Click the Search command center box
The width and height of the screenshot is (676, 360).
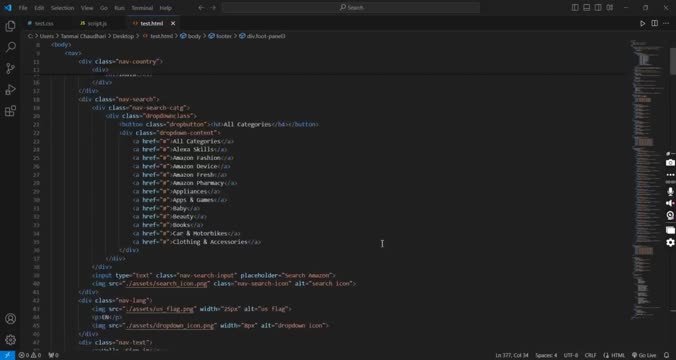(x=351, y=7)
